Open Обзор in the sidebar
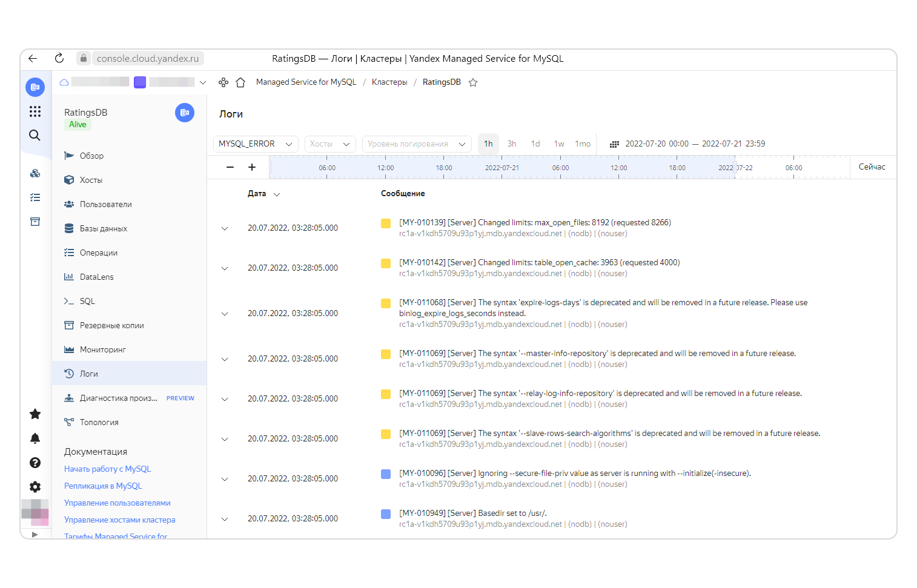917x588 pixels. point(129,156)
